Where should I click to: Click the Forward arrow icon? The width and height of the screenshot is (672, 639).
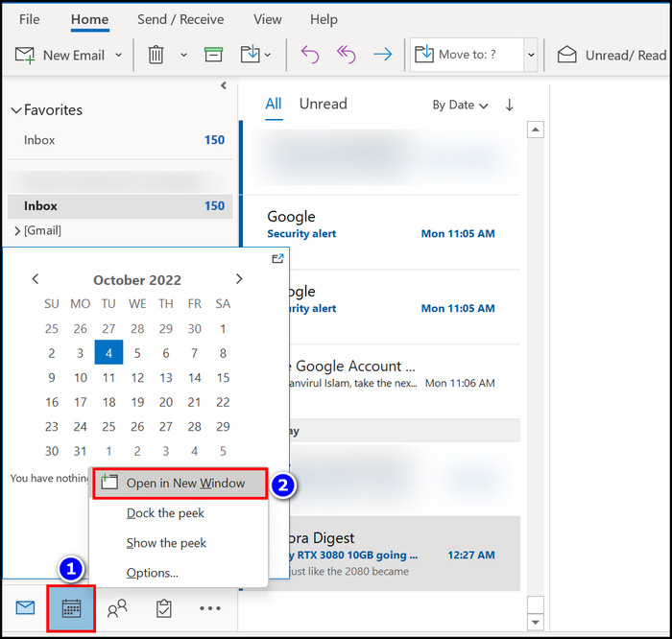(382, 55)
